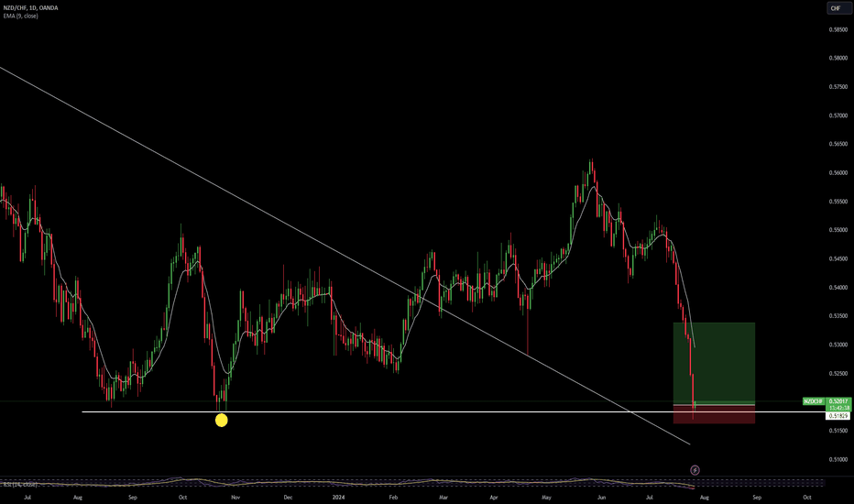Click the rightmost Sep label on time axis
854x504 pixels.
(x=757, y=497)
